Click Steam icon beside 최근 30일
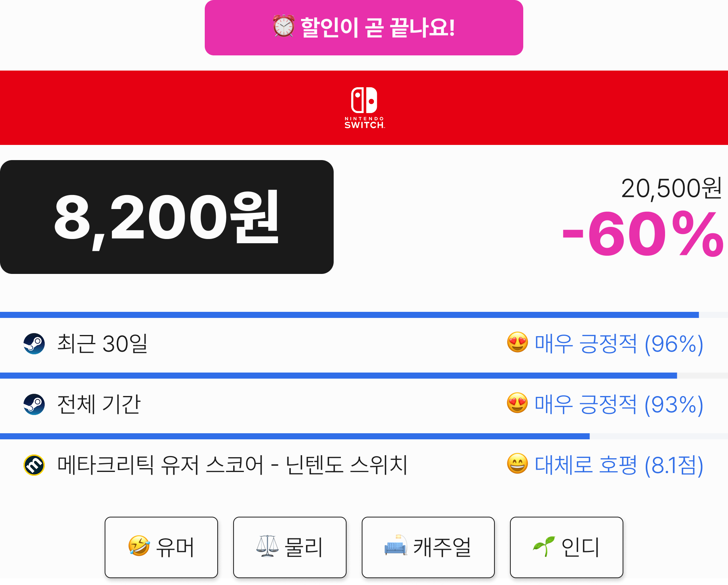The width and height of the screenshot is (728, 585). (x=34, y=344)
